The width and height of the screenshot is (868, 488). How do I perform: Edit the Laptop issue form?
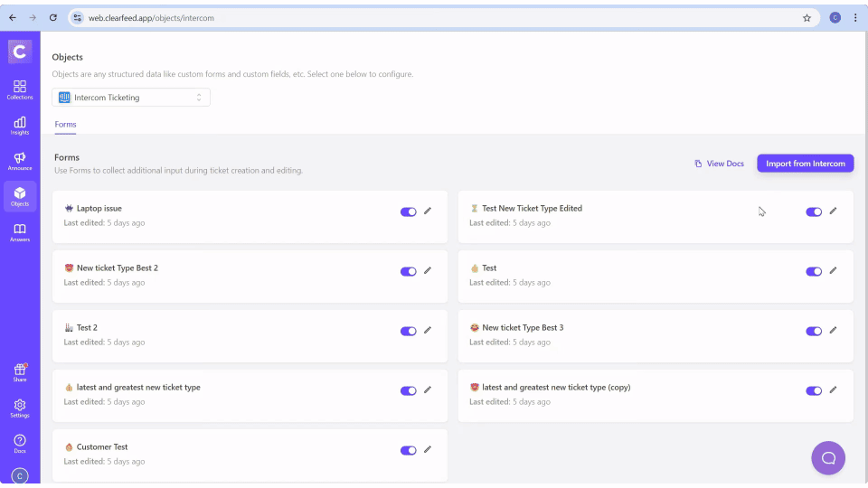pos(428,211)
